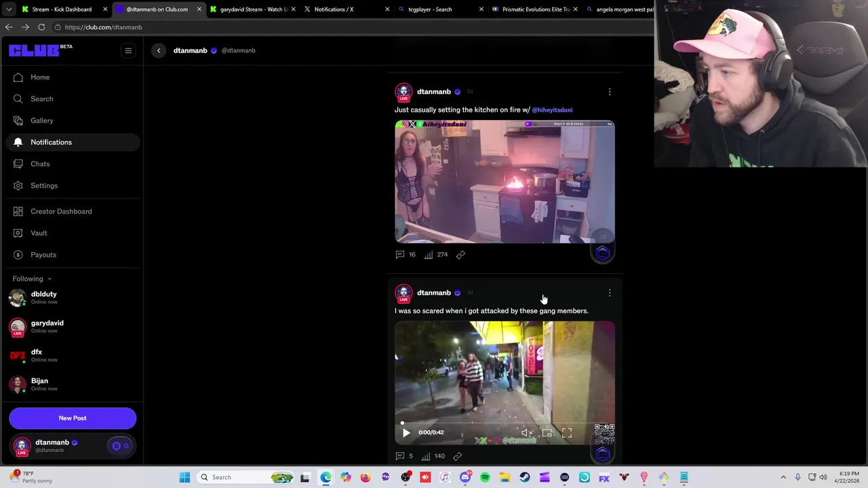View stats icon showing 274

tap(436, 255)
